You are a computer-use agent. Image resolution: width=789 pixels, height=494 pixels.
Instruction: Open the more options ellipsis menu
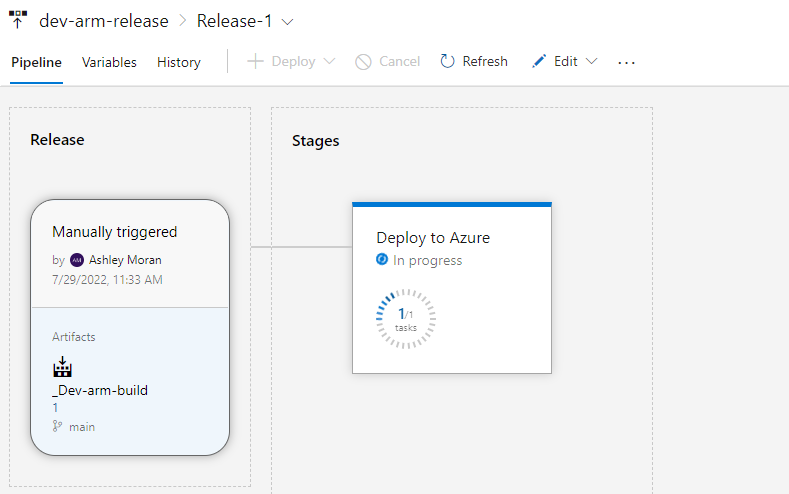pos(627,62)
